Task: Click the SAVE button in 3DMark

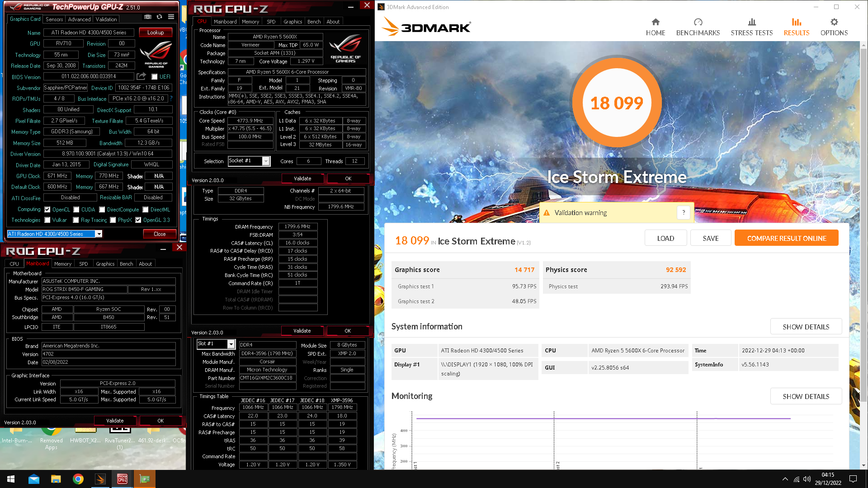Action: click(710, 238)
